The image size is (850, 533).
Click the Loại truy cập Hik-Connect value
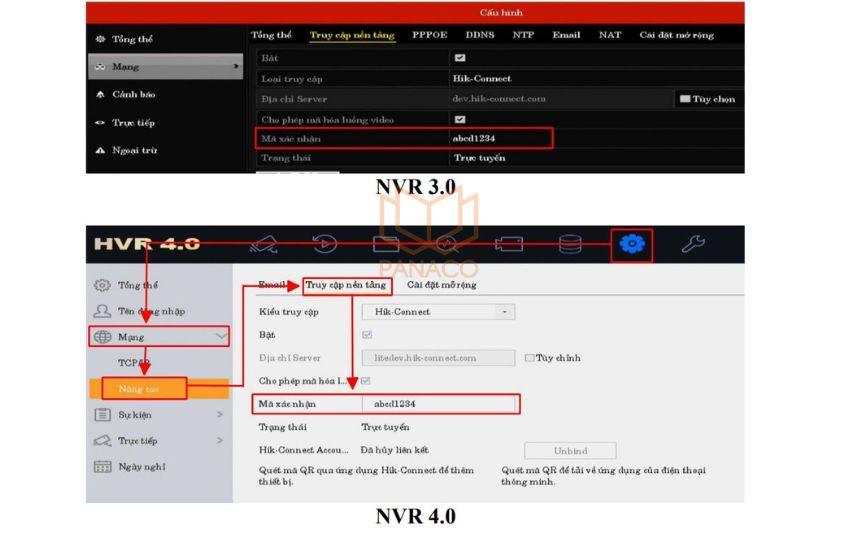coord(482,79)
